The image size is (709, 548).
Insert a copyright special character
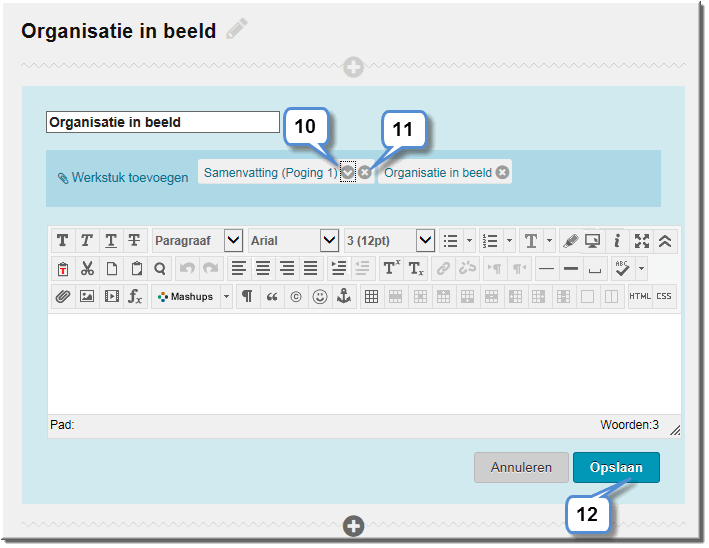(296, 297)
